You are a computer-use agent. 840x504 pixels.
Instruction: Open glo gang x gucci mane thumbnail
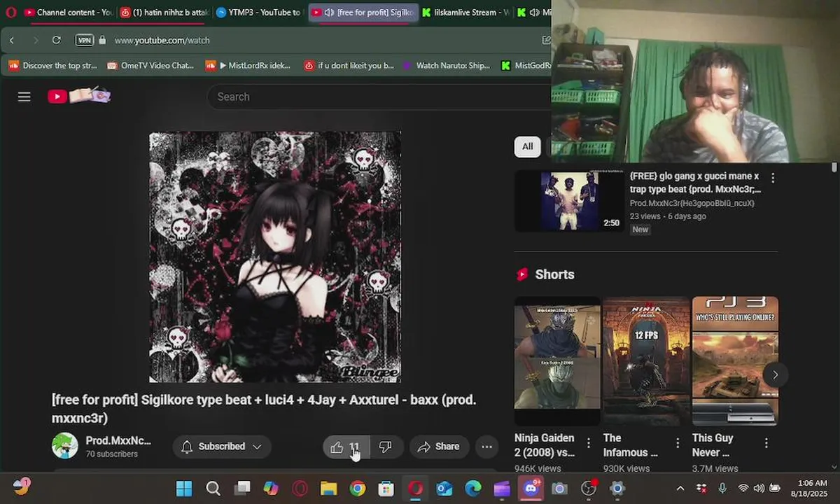[x=569, y=201]
